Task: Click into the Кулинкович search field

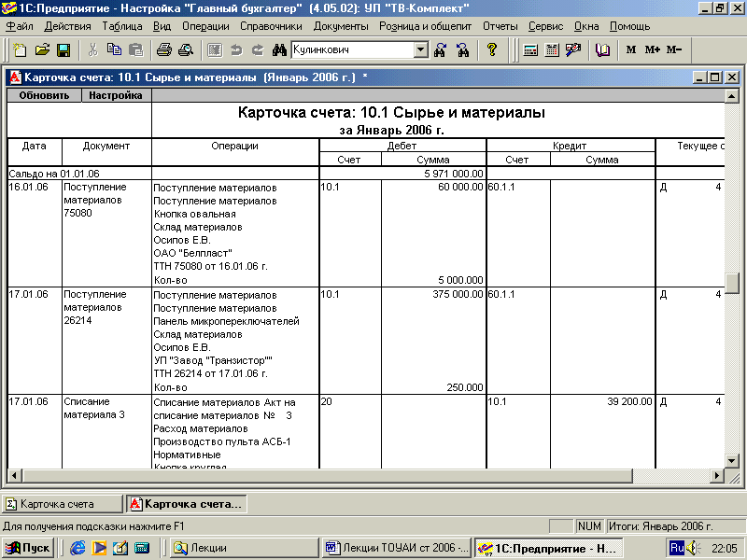Action: click(x=353, y=50)
